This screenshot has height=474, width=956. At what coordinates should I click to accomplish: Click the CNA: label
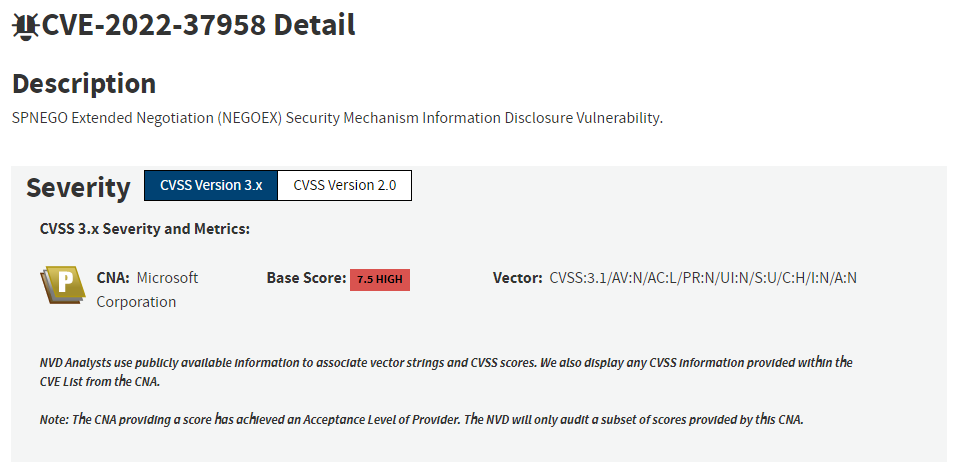coord(113,278)
